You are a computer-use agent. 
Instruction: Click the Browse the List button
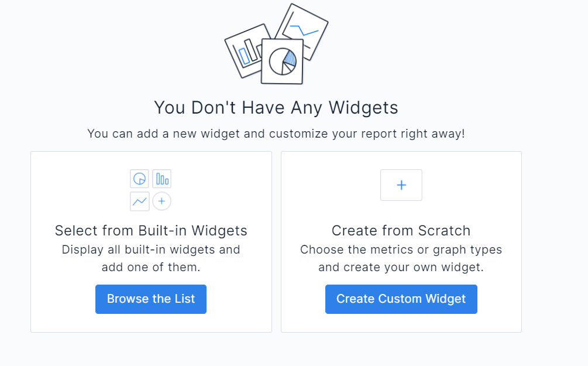(150, 299)
